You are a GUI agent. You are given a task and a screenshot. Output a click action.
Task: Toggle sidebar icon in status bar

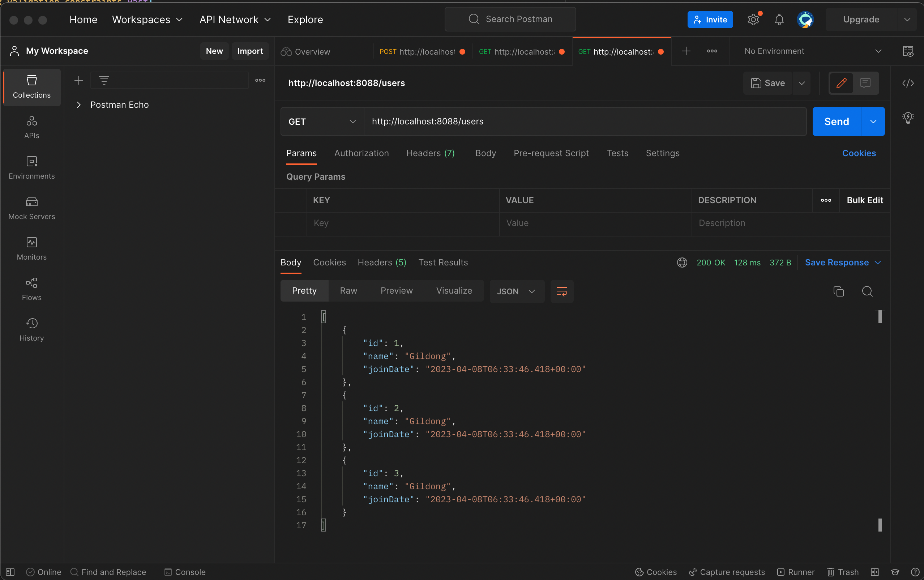pyautogui.click(x=10, y=572)
